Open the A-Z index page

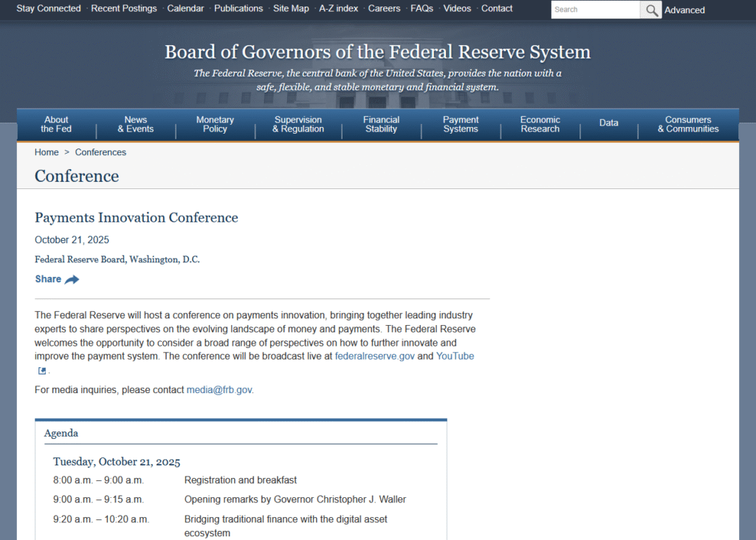[x=338, y=9]
